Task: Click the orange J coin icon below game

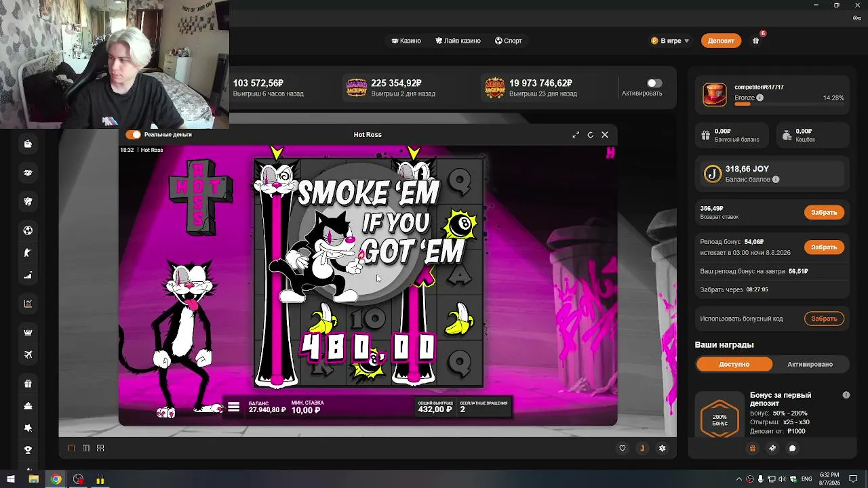Action: pyautogui.click(x=642, y=448)
